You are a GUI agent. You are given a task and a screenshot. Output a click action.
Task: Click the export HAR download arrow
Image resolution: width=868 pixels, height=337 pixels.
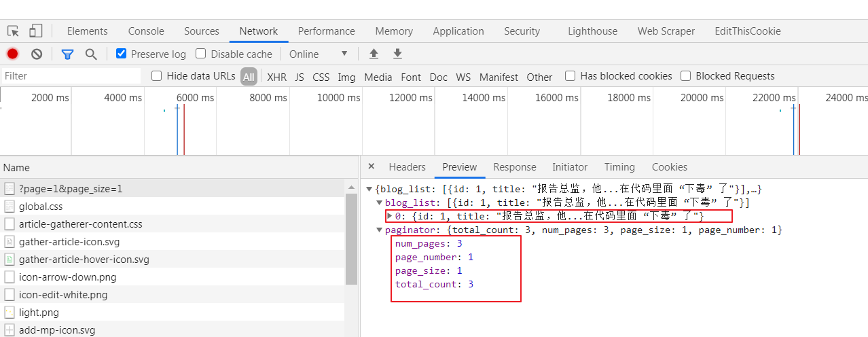point(398,54)
